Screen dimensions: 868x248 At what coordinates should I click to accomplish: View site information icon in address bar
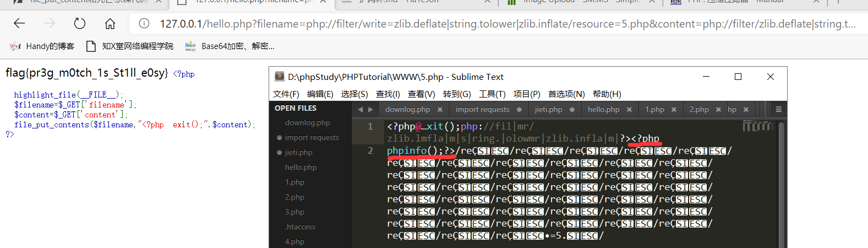pos(144,24)
